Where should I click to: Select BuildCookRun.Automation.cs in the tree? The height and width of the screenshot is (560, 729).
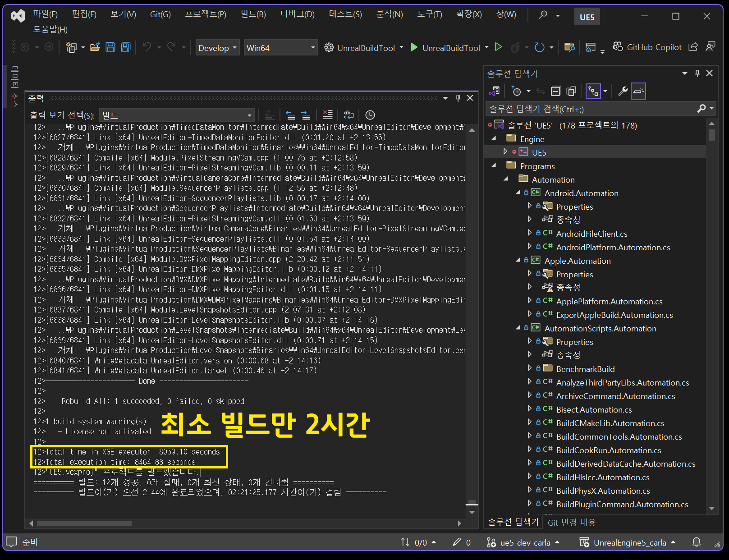click(609, 450)
